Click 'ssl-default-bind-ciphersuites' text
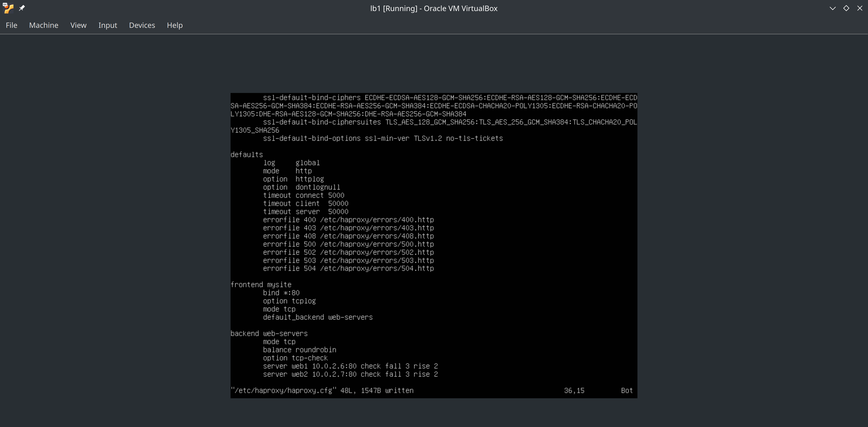 pyautogui.click(x=322, y=122)
